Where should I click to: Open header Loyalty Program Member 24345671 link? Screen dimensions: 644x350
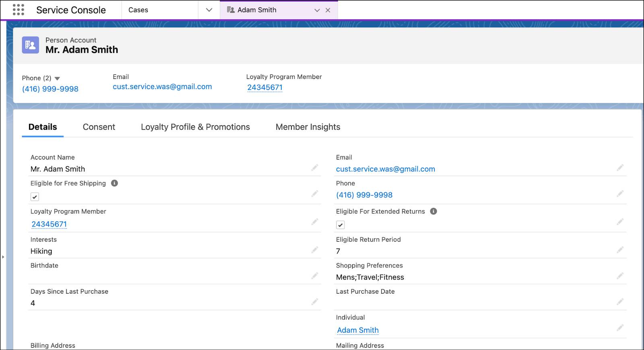coord(265,87)
